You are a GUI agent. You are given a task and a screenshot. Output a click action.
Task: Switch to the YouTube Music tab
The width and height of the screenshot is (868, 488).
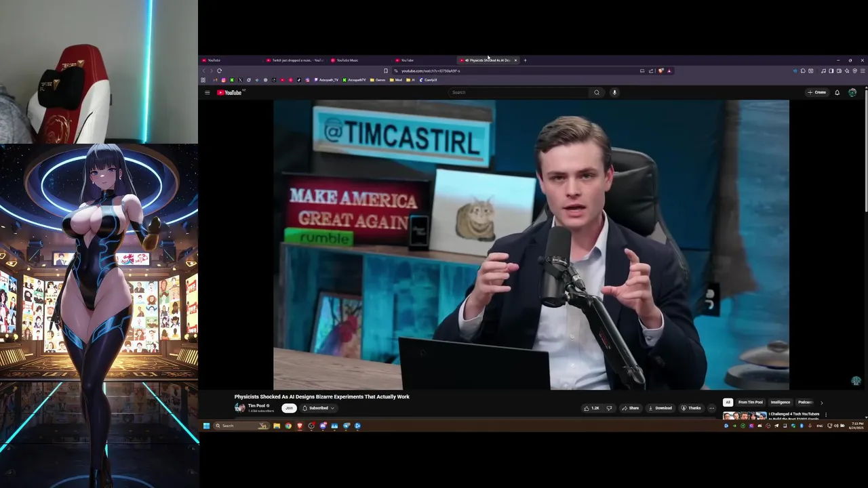[x=361, y=60]
